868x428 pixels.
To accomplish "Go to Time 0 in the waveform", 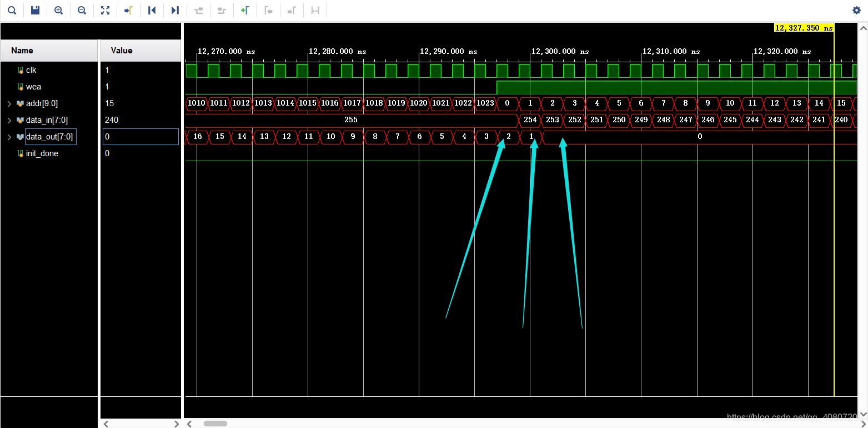I will (x=153, y=10).
